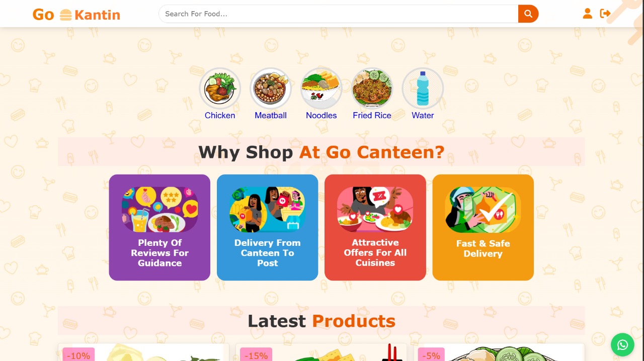644x361 pixels.
Task: Open the product with -15% discount badge
Action: (x=321, y=352)
